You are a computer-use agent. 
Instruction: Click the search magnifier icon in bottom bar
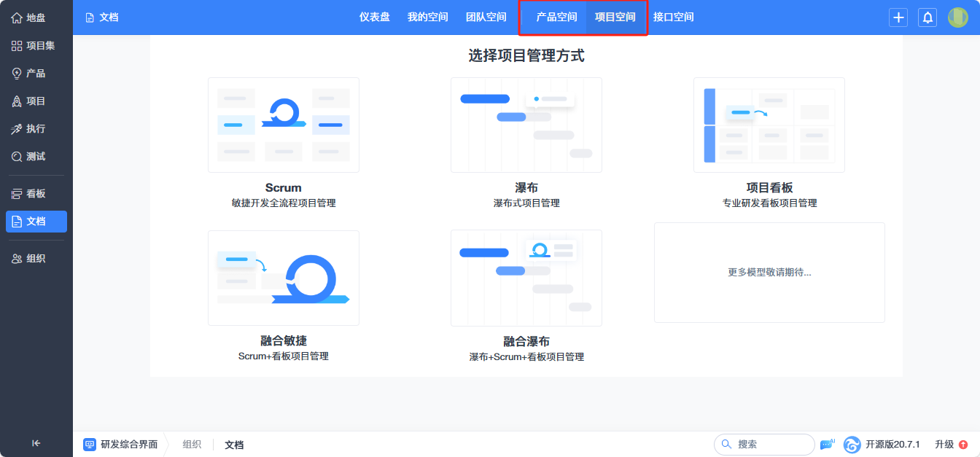coord(726,444)
